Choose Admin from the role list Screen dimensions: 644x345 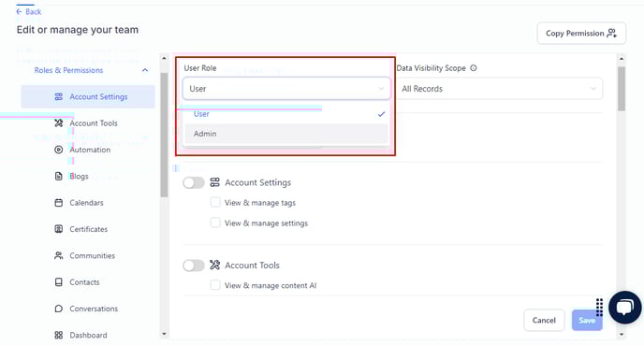[x=286, y=134]
